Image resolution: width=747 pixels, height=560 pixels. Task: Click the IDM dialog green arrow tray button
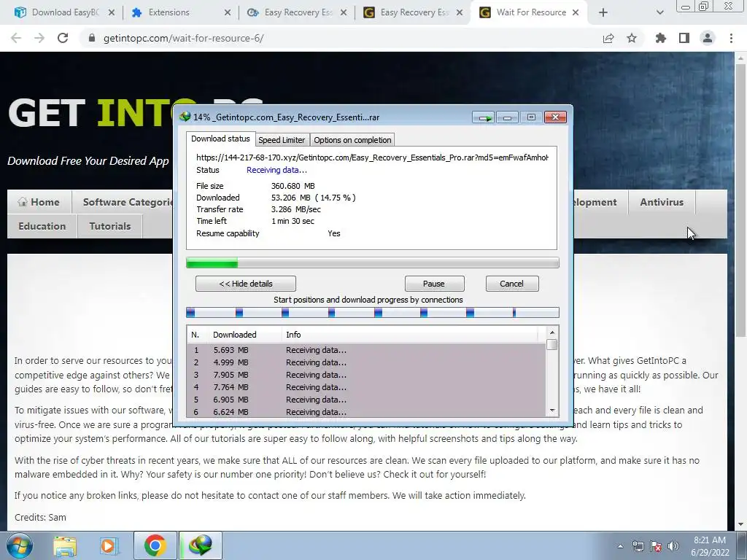pyautogui.click(x=484, y=117)
